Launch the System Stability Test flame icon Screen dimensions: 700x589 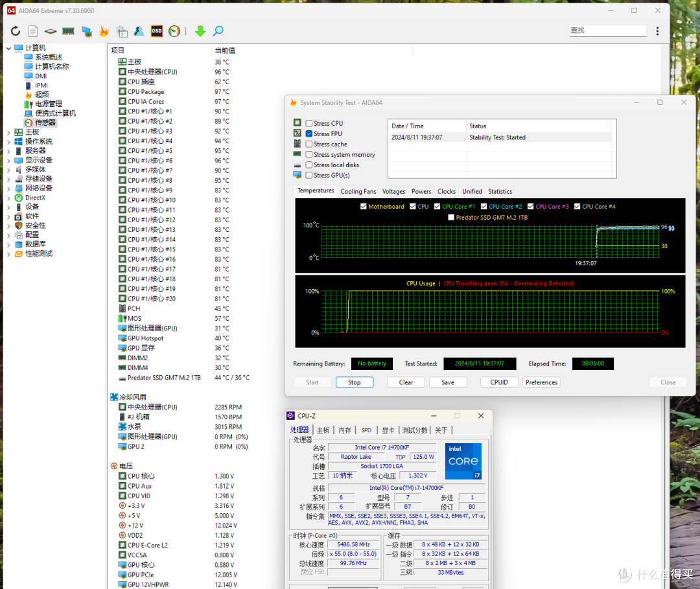tap(104, 31)
